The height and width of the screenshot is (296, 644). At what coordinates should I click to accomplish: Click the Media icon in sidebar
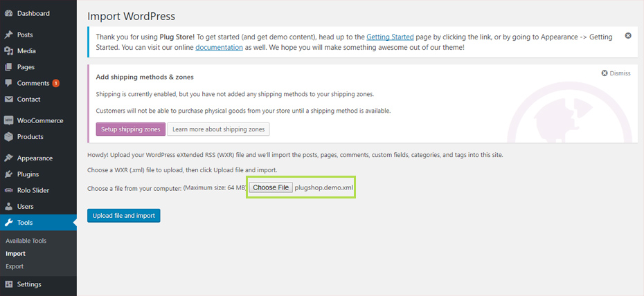point(8,51)
